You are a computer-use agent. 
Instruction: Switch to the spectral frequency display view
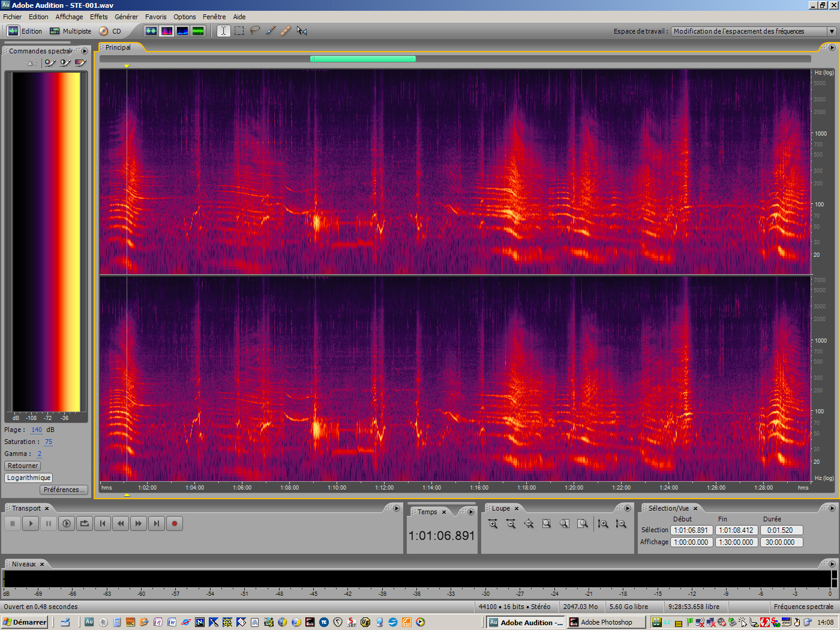tap(167, 31)
